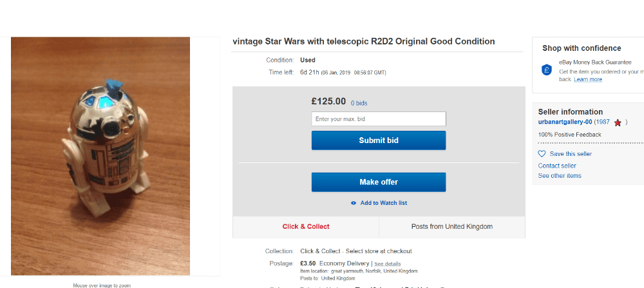This screenshot has height=288, width=644.
Task: Click the vintage Star Wars R2D2 listing title
Action: [x=364, y=41]
